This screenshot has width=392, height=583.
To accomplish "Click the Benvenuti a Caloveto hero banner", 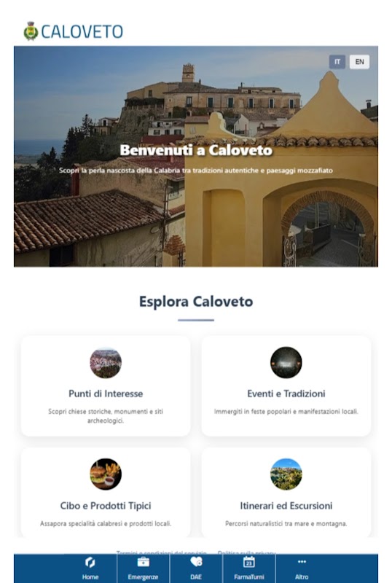I will coord(196,156).
